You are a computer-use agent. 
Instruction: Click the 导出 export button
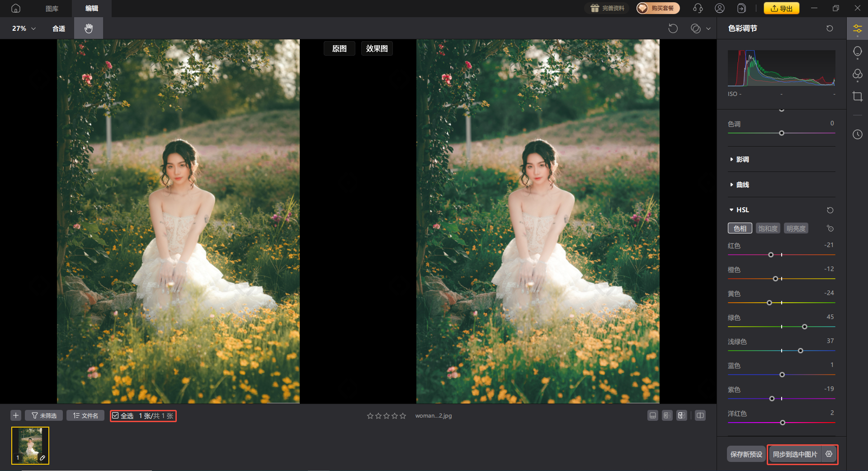coord(781,8)
